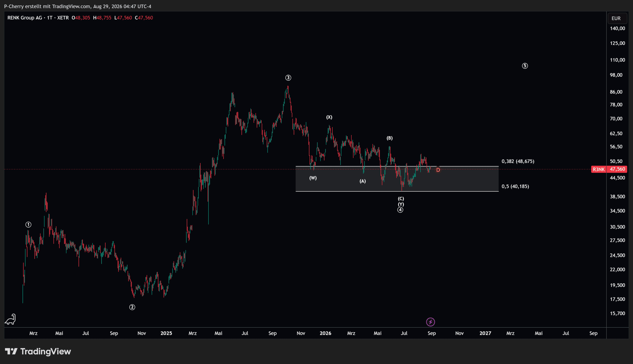Select circled wave 1 label
The height and width of the screenshot is (364, 633).
tap(28, 225)
